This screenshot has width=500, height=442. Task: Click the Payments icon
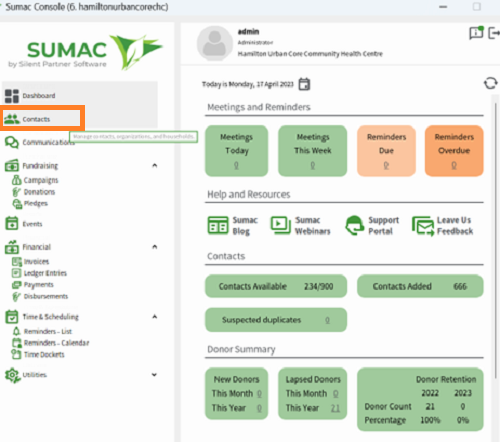tap(17, 285)
